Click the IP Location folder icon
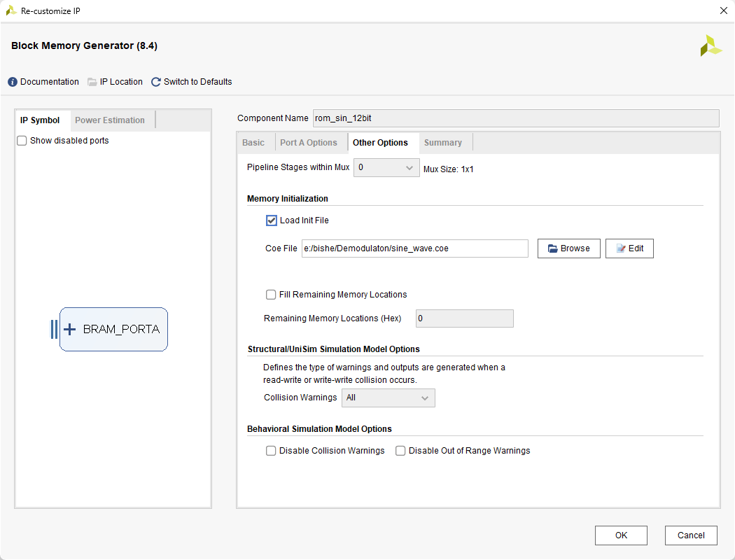The image size is (735, 560). pos(92,82)
